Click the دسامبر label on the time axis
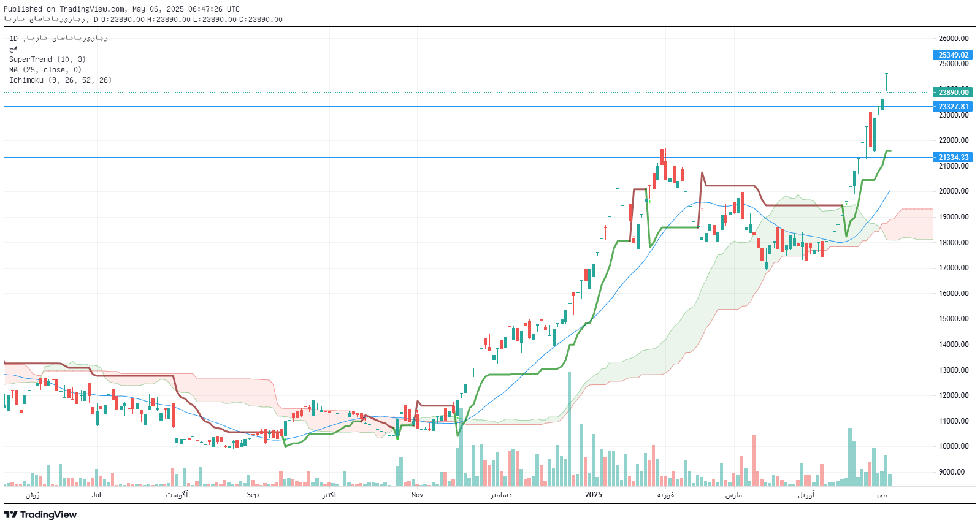The image size is (980, 526). 501,495
